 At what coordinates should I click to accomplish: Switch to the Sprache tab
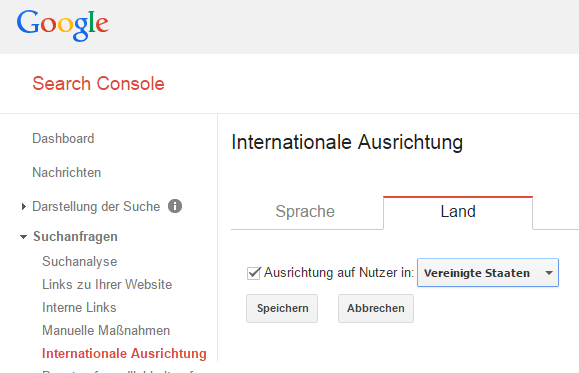(x=305, y=212)
